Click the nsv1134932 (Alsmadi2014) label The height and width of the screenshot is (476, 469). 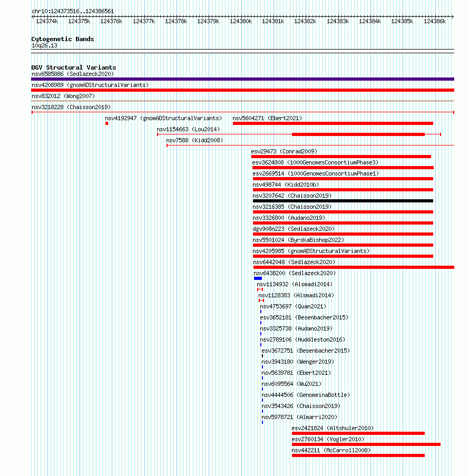(295, 285)
